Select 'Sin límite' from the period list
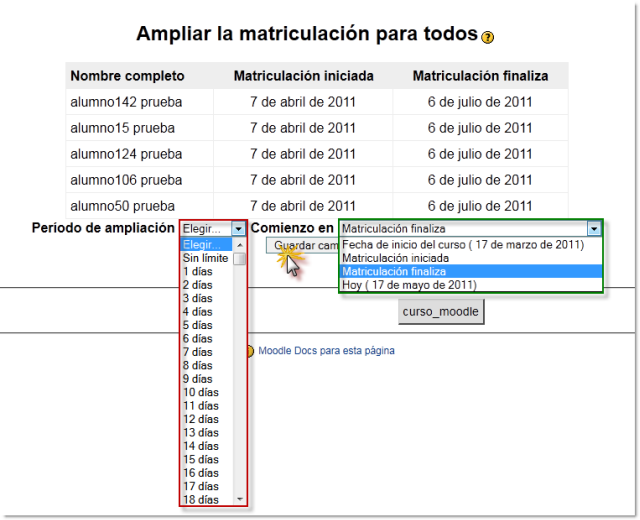 click(x=205, y=258)
